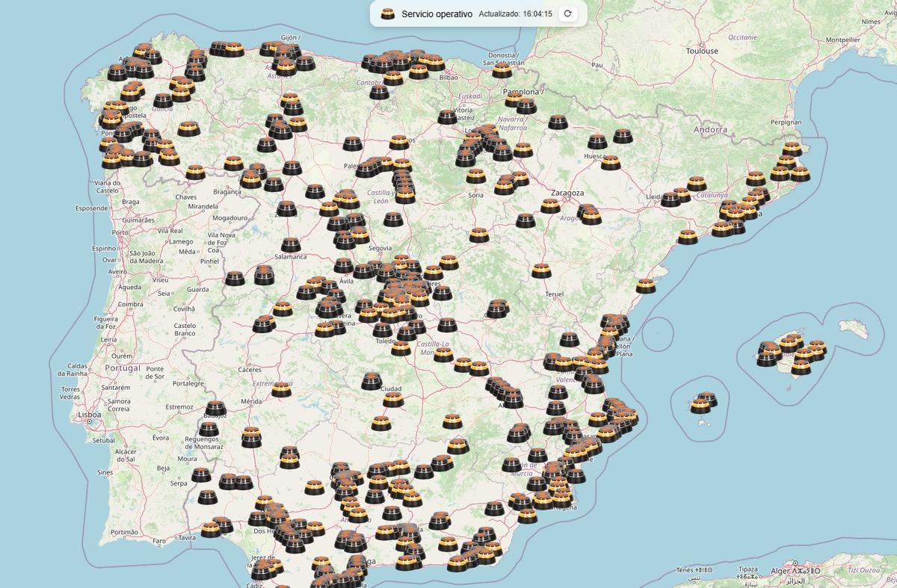Screen dimensions: 897x588
Task: Click the marker near Jerez de la Frontera
Action: [x=262, y=570]
